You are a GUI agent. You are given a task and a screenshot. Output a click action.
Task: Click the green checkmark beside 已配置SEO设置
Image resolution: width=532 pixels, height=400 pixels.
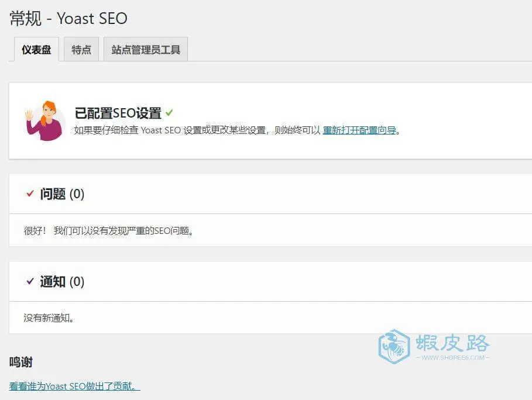click(169, 112)
